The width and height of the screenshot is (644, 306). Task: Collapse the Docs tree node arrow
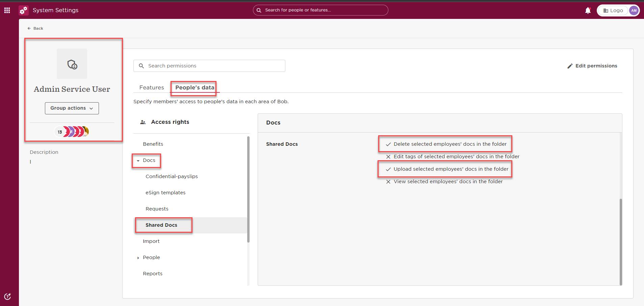pos(138,161)
